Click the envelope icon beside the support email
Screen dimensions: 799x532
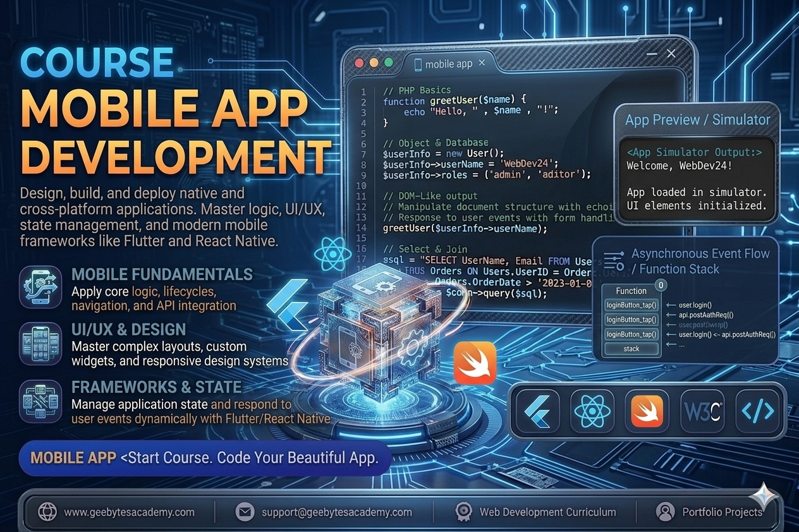[245, 512]
